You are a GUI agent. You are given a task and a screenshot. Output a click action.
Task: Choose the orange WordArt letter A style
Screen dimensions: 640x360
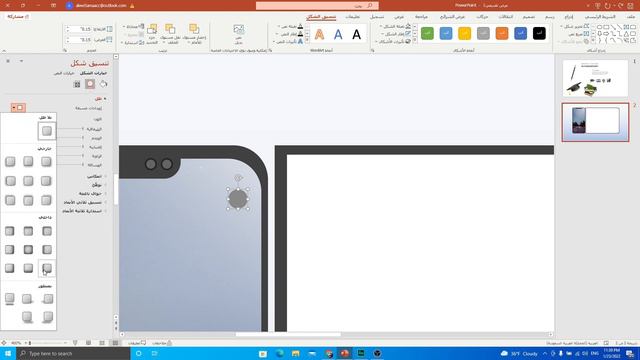320,34
